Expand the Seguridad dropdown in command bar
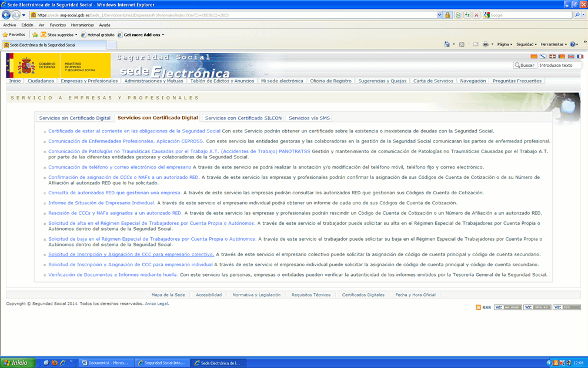 tap(526, 44)
